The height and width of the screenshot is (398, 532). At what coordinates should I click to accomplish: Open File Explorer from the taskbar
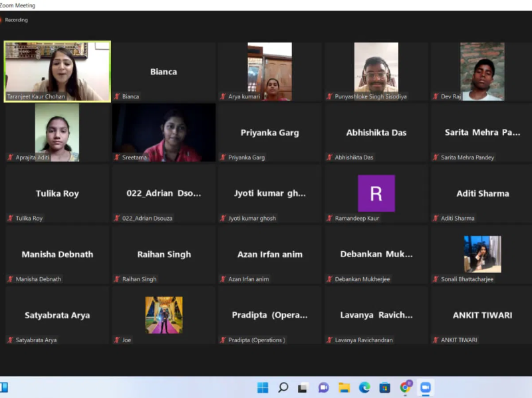(x=344, y=387)
